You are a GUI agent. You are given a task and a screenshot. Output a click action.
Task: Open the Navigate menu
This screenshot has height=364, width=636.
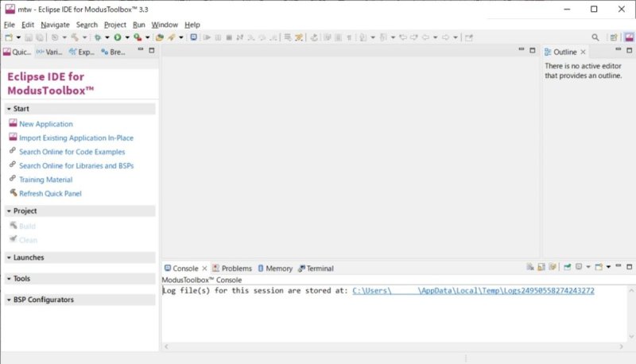click(x=55, y=25)
